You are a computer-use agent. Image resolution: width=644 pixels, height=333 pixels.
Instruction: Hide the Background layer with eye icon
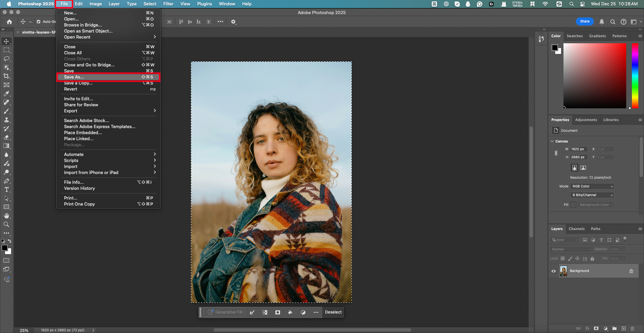[553, 271]
